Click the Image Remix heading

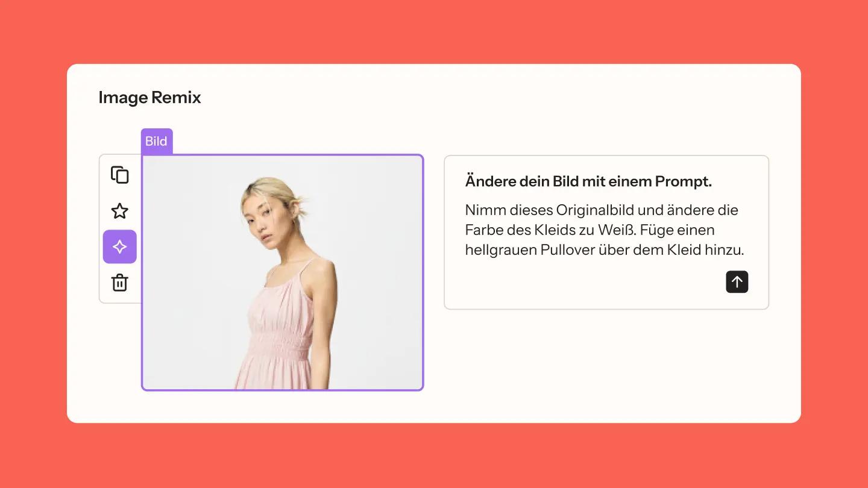(149, 97)
